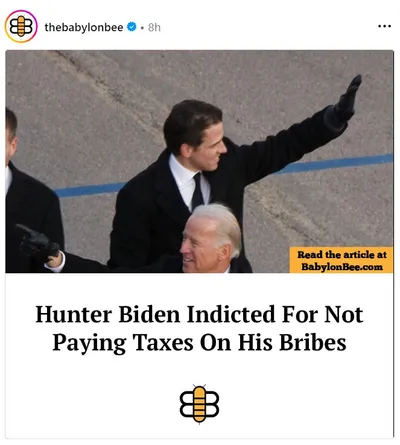Click the 'Paying Taxes On His Bribes' line
Screen dimensions: 400x445
pos(199,343)
